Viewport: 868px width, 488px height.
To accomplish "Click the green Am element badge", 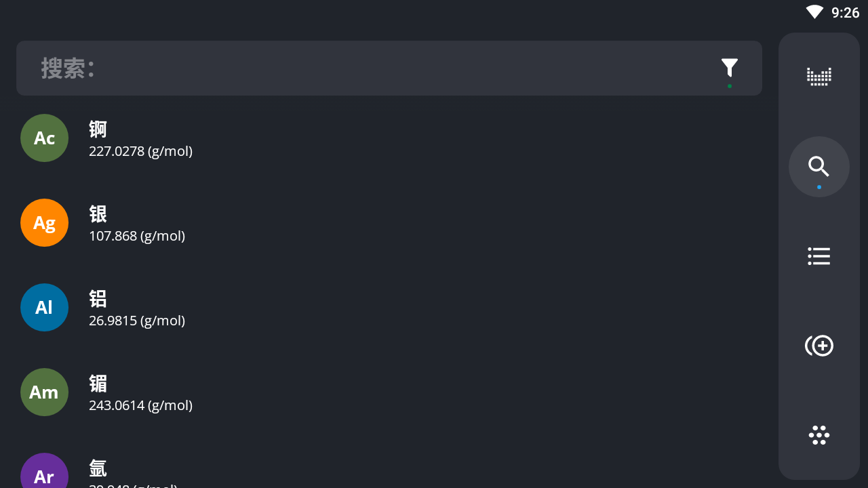I will coord(44,392).
